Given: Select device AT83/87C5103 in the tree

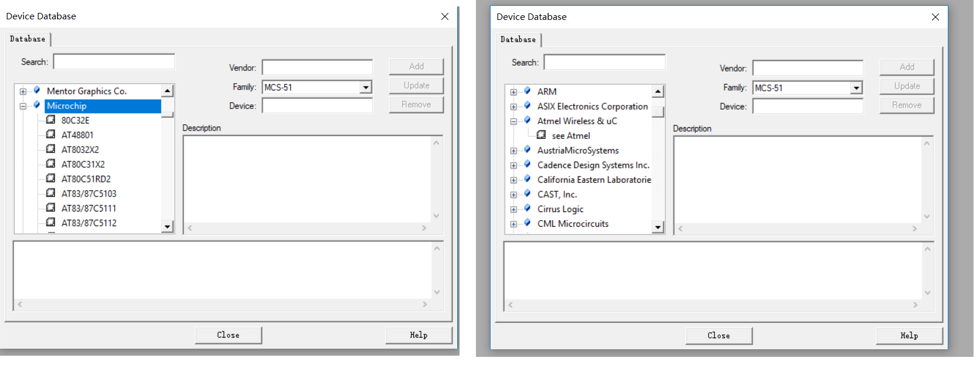Looking at the screenshot, I should coord(89,194).
